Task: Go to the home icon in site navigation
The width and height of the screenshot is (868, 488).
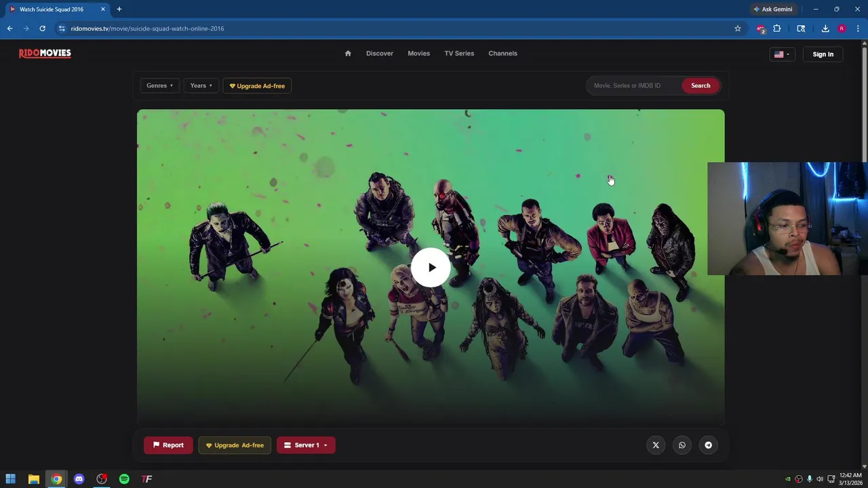Action: [x=348, y=54]
